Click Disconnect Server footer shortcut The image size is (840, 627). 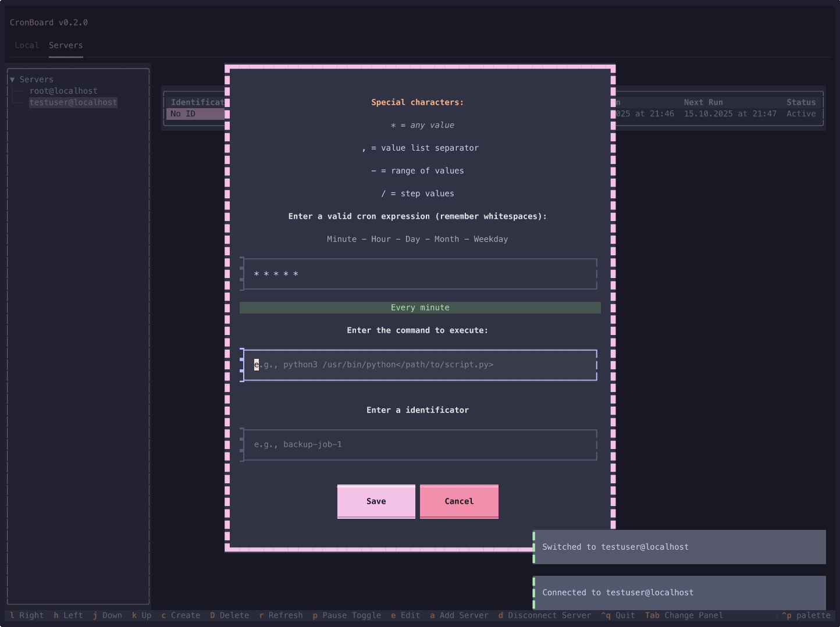pos(544,615)
